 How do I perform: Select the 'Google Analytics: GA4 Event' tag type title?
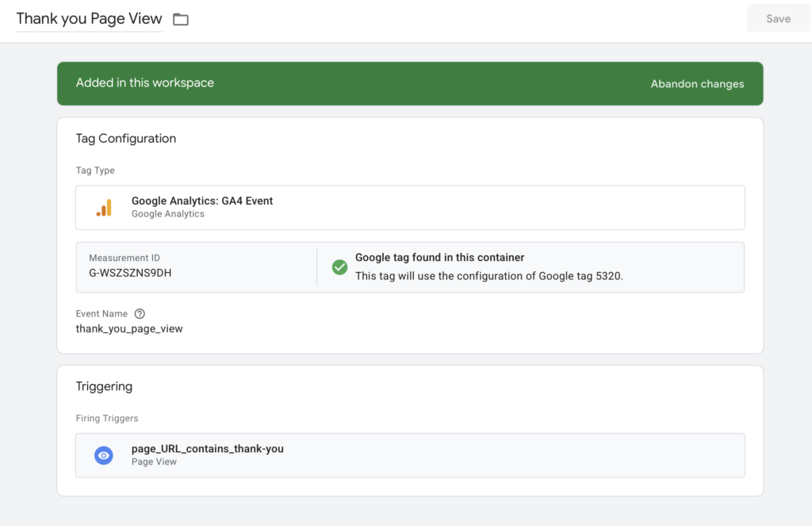[201, 201]
